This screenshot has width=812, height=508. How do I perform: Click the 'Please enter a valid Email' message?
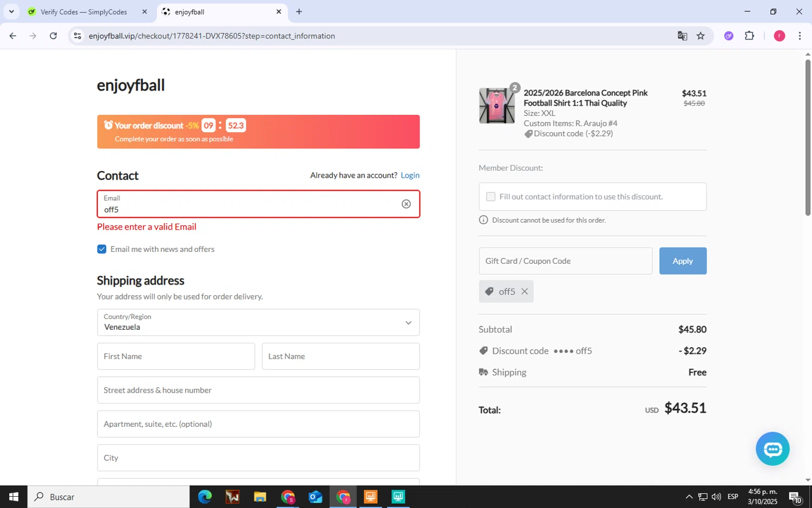(147, 227)
